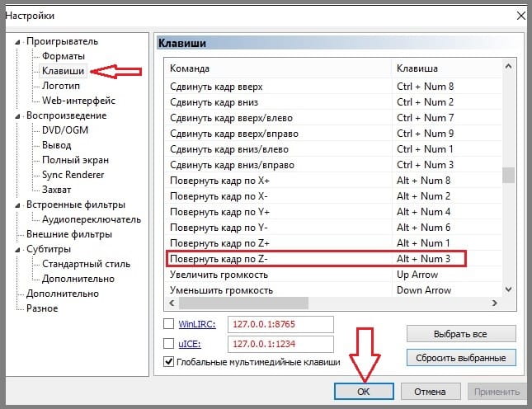Open DVD/OGM settings page

(65, 130)
